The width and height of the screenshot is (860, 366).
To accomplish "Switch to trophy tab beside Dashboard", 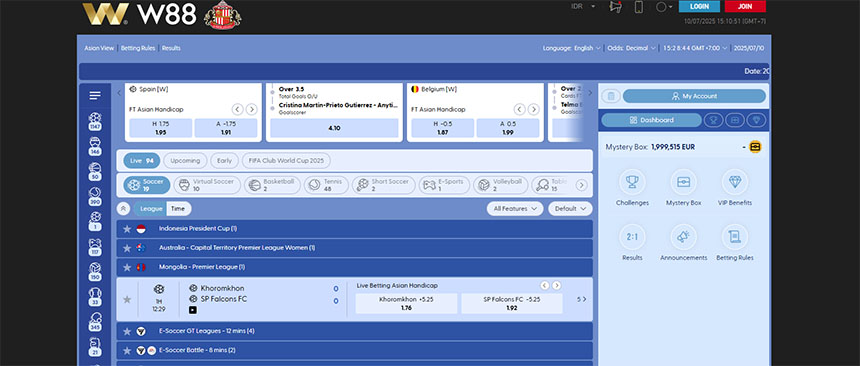I will point(714,120).
